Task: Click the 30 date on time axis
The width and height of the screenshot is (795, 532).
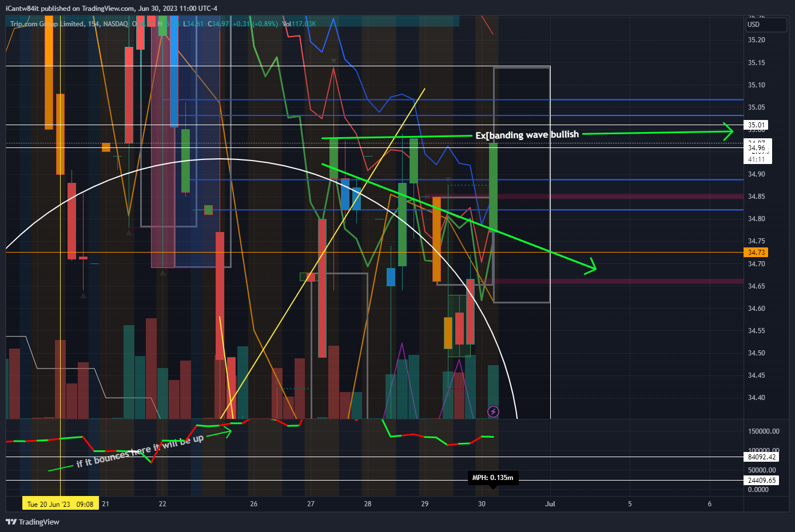Action: [x=482, y=504]
